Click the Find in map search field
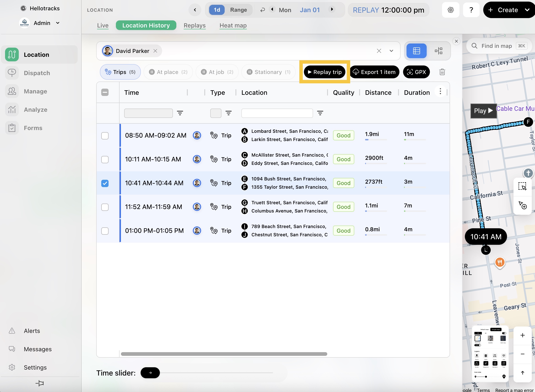535x392 pixels. point(500,46)
